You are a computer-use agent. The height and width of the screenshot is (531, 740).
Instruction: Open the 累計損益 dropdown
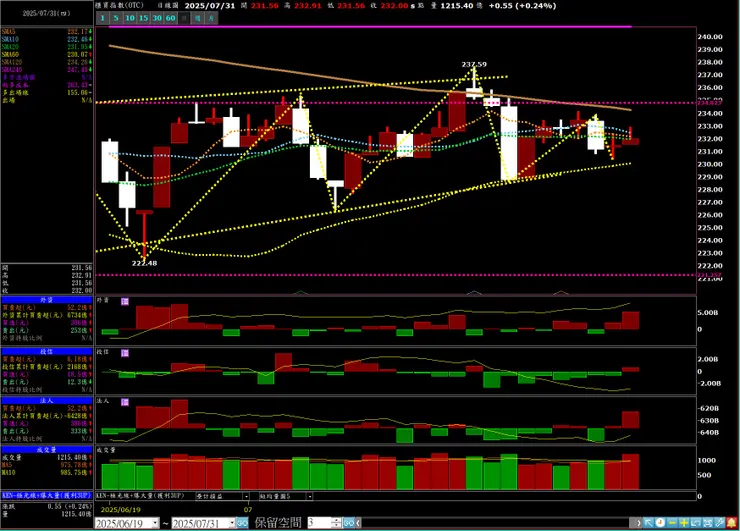(x=246, y=496)
